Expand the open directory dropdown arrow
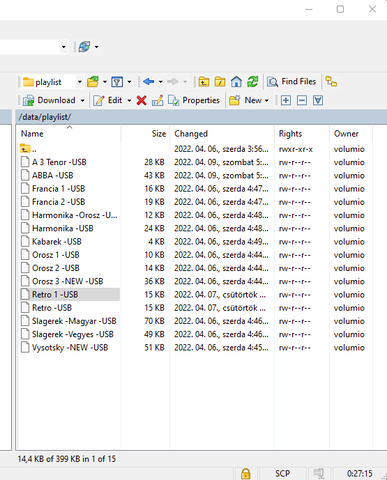 105,82
